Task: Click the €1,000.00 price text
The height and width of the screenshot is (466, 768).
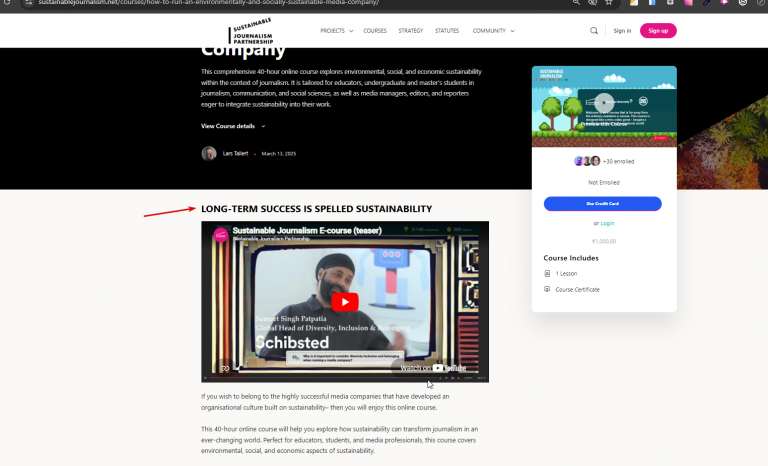Action: 604,241
